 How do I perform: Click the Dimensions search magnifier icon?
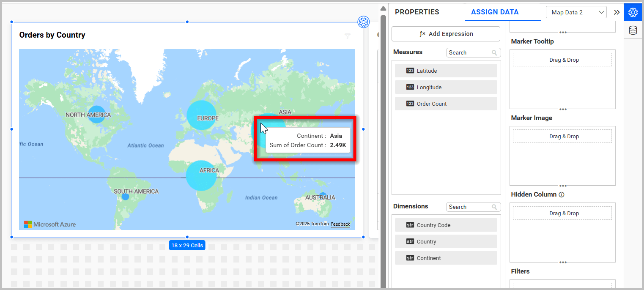click(x=494, y=207)
